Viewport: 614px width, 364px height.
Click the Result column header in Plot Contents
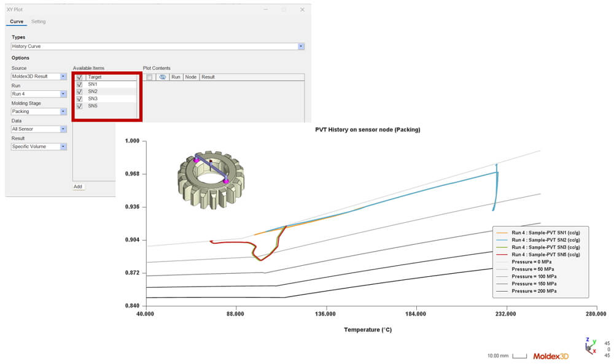[208, 77]
